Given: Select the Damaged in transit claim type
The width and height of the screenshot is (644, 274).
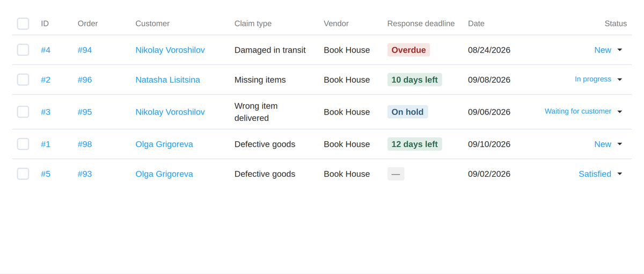Looking at the screenshot, I should pyautogui.click(x=270, y=50).
